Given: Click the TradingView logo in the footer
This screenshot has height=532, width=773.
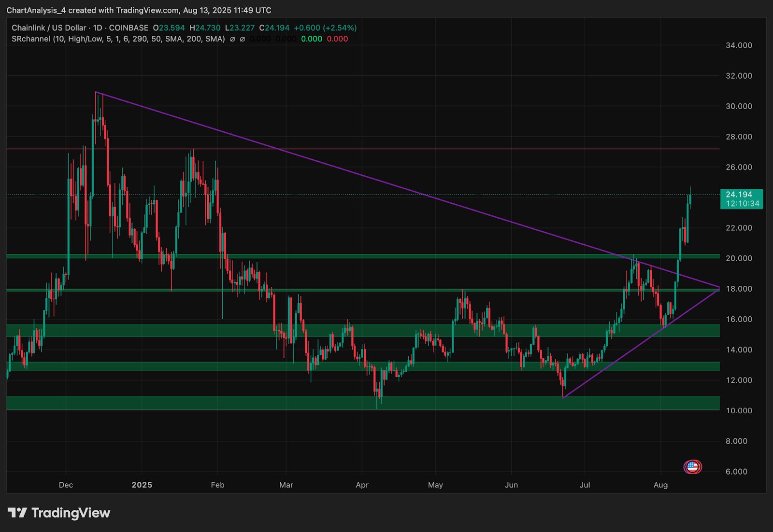Looking at the screenshot, I should (x=59, y=513).
